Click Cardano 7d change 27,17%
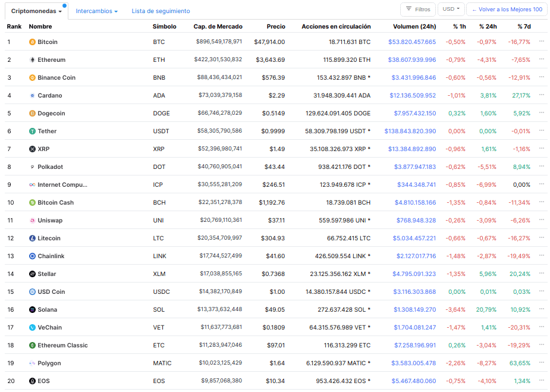The image size is (550, 392). click(x=521, y=95)
